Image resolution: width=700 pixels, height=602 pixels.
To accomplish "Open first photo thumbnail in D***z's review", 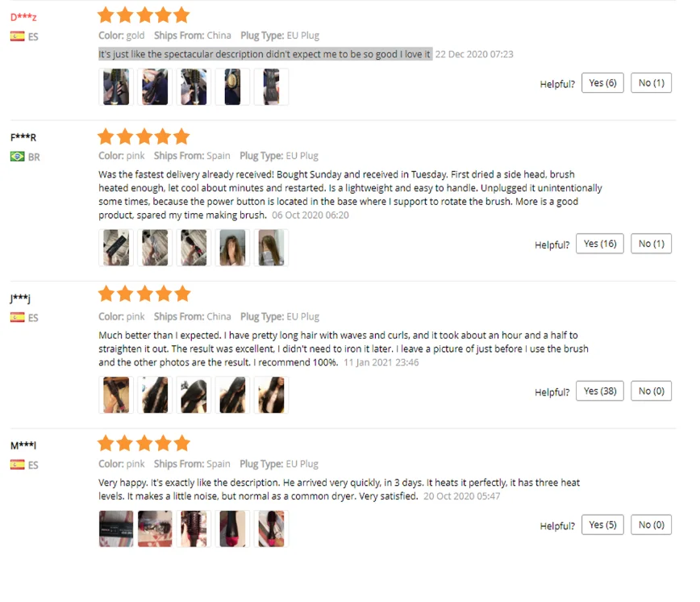I will (x=116, y=86).
